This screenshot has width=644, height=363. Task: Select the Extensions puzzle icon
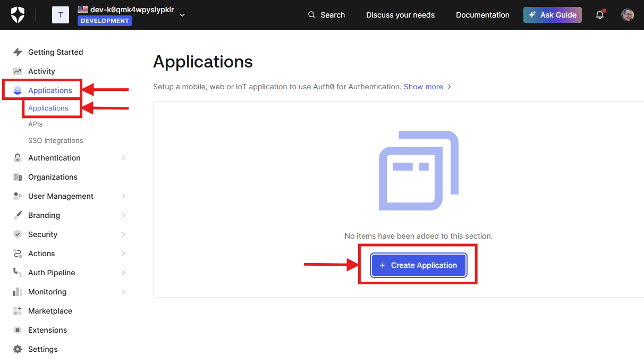(18, 330)
